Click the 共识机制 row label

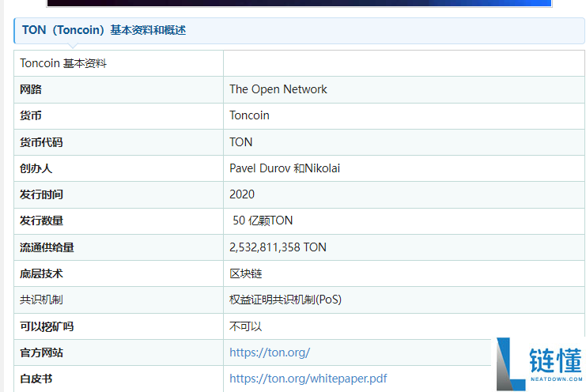(41, 300)
